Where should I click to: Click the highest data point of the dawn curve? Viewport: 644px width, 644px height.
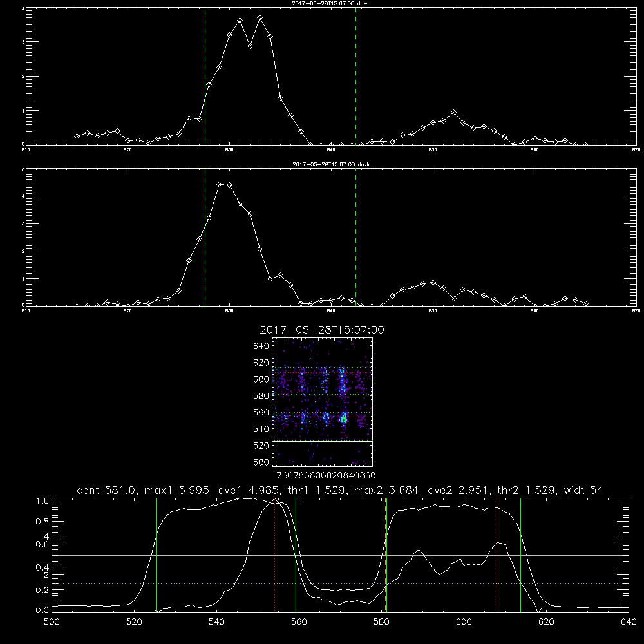tap(260, 17)
